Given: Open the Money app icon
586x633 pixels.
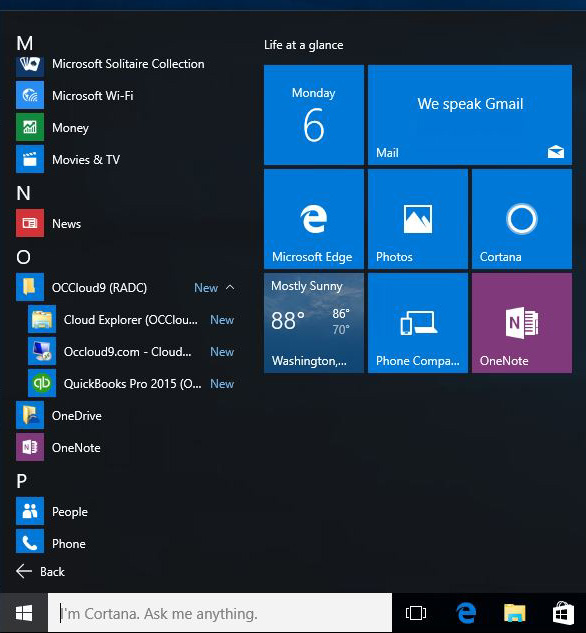Looking at the screenshot, I should [30, 127].
